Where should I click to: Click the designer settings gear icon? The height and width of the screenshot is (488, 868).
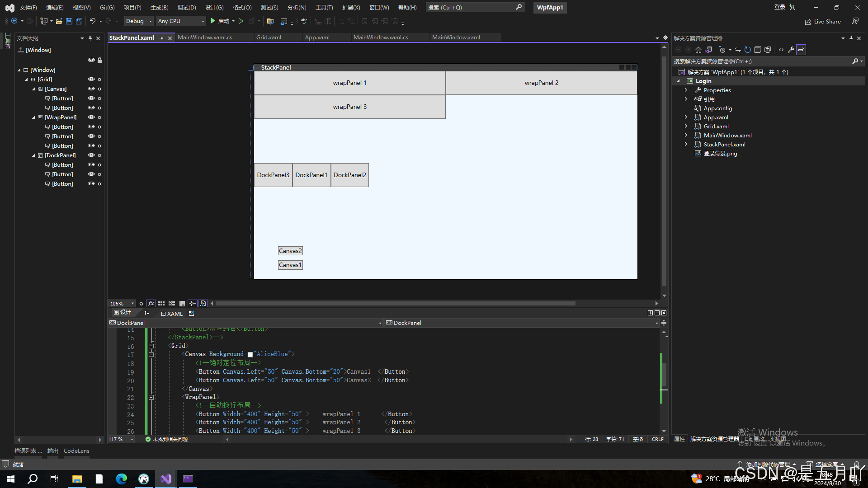coord(665,38)
